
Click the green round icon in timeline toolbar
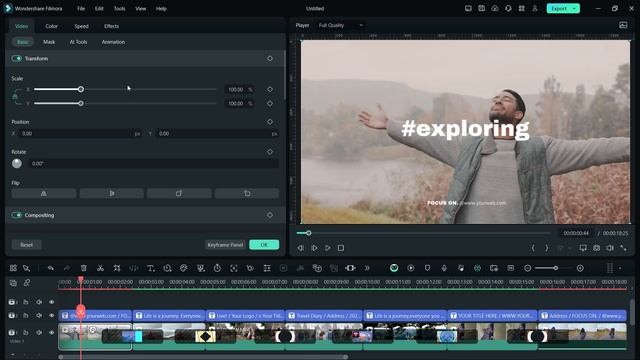[x=394, y=268]
